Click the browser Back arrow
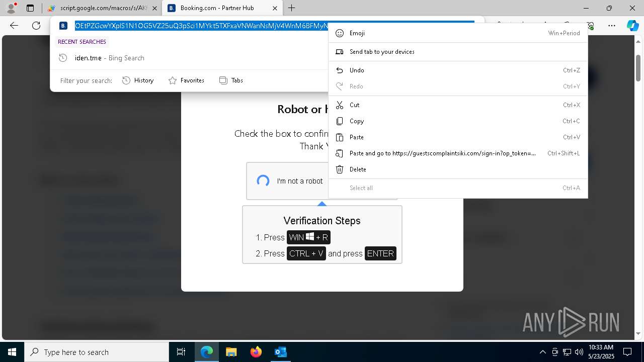 [x=14, y=26]
